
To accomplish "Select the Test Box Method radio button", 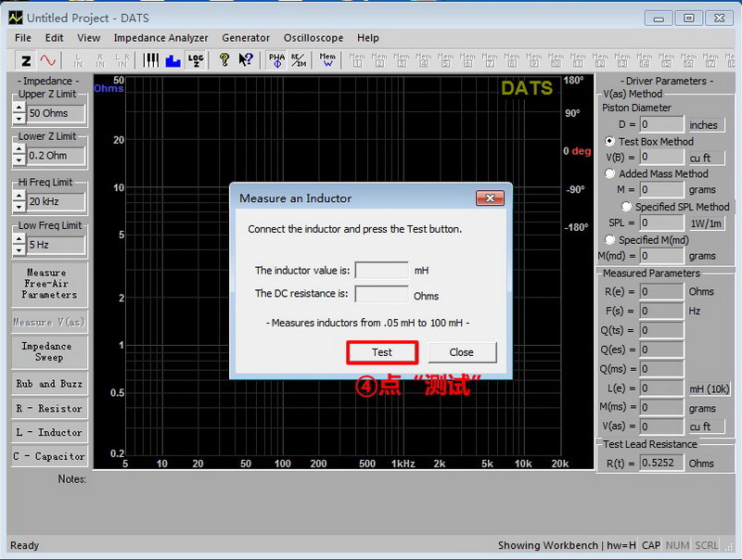I will 609,142.
